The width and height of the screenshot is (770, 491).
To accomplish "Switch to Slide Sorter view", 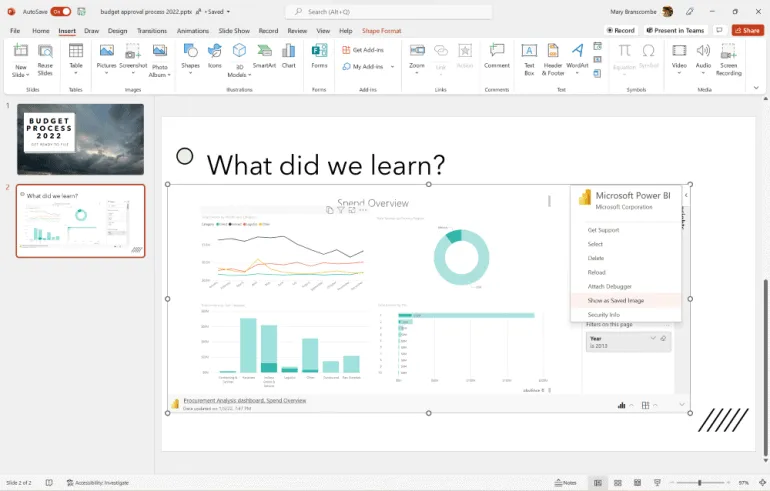I will pos(618,483).
